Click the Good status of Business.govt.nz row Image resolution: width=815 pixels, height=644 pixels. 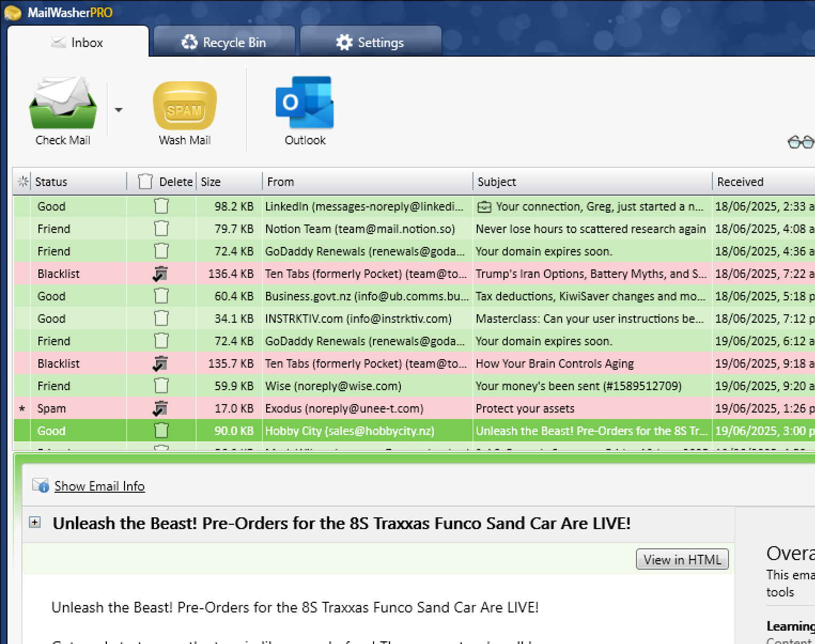point(79,296)
